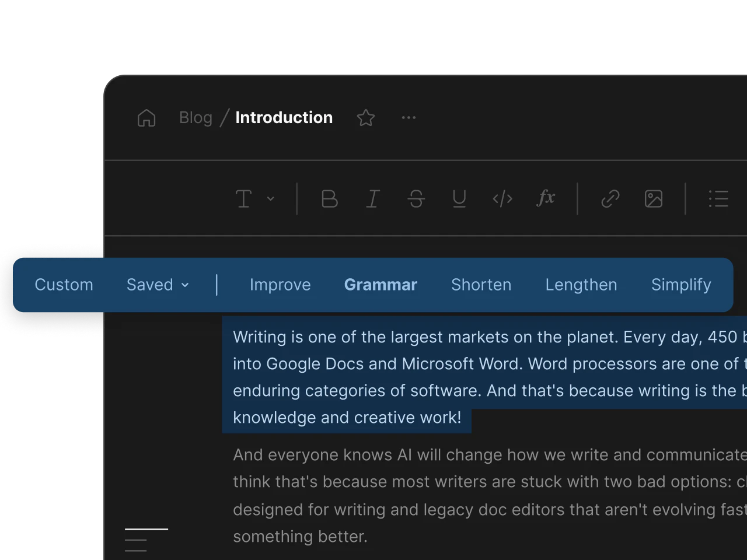Open the equation tool with the fx icon
The width and height of the screenshot is (747, 560).
(x=545, y=199)
